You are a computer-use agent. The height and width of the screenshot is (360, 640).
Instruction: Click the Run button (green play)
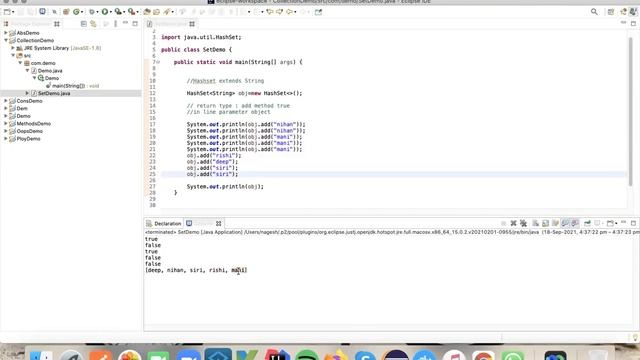pyautogui.click(x=105, y=12)
